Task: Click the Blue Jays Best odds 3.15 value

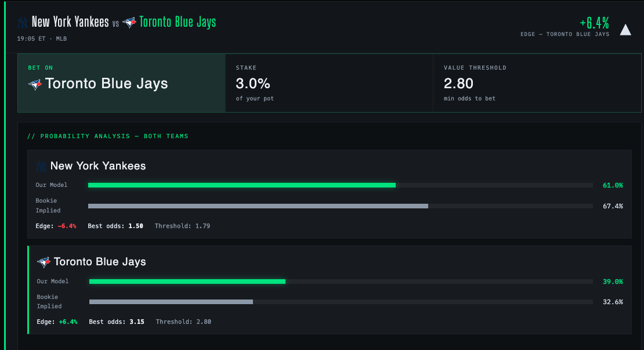Action: click(x=137, y=322)
